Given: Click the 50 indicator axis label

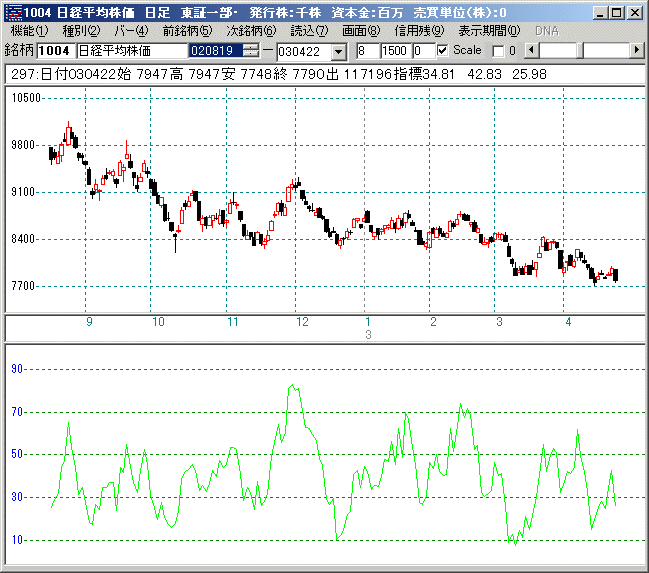Looking at the screenshot, I should tap(17, 454).
